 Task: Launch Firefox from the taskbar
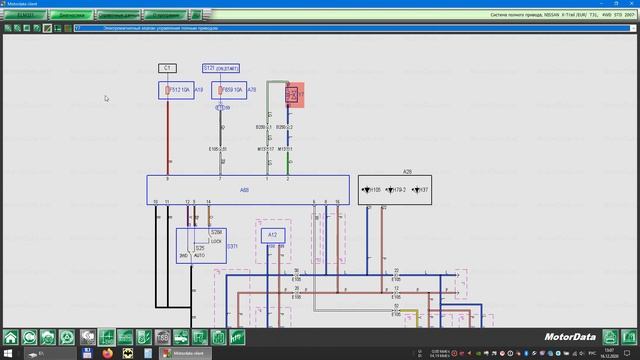[x=107, y=353]
